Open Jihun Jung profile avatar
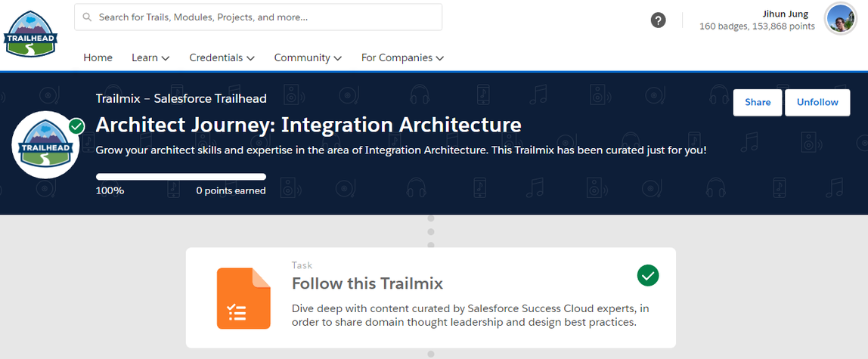Viewport: 868px width, 359px height. pos(841,20)
